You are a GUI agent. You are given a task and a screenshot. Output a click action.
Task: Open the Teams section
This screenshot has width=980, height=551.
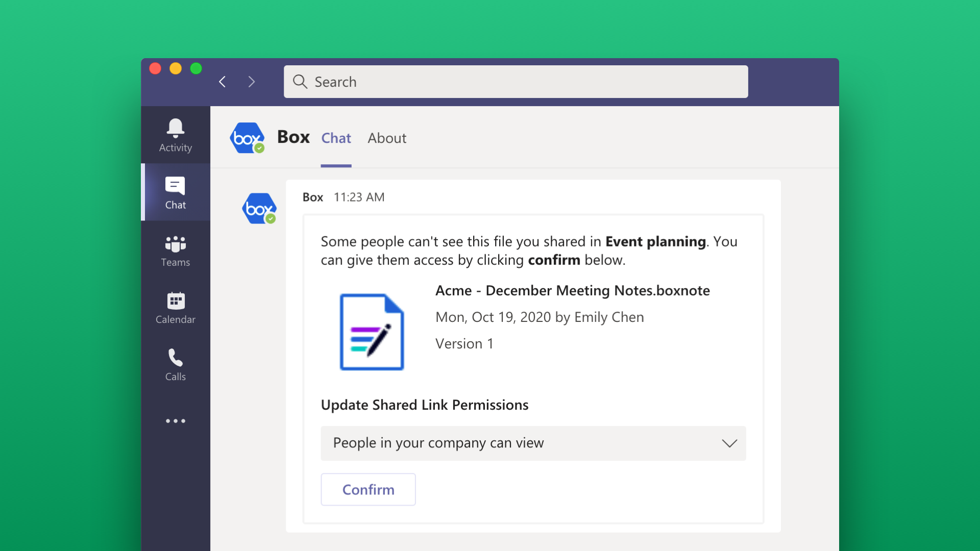(x=175, y=251)
